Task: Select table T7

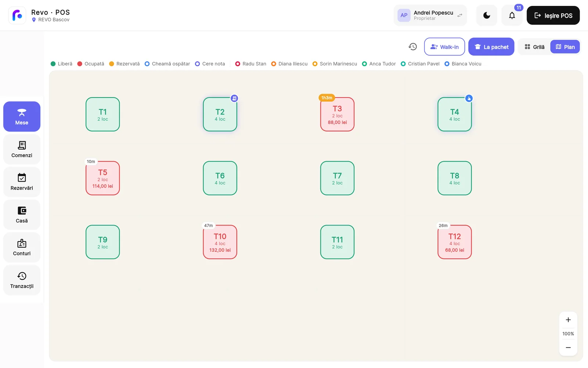Action: [x=337, y=178]
